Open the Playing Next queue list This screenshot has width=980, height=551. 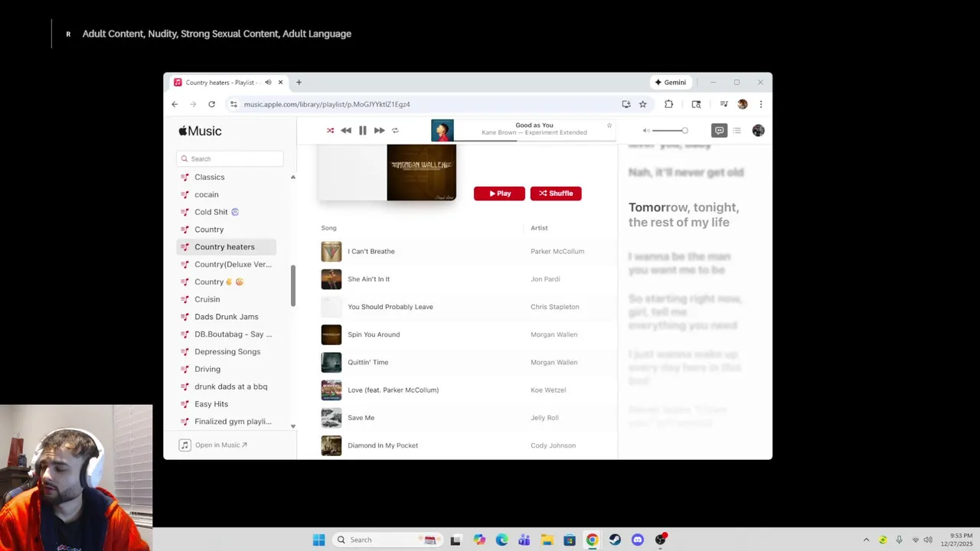737,131
